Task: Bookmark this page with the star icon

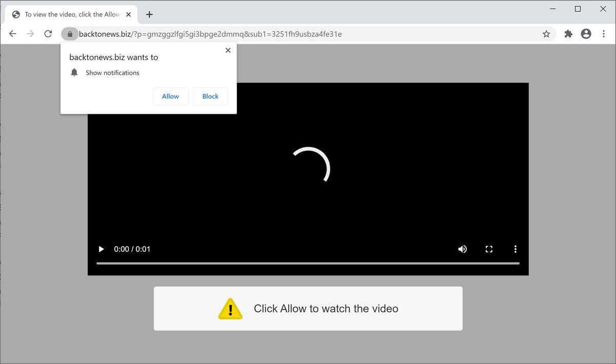Action: [x=546, y=33]
